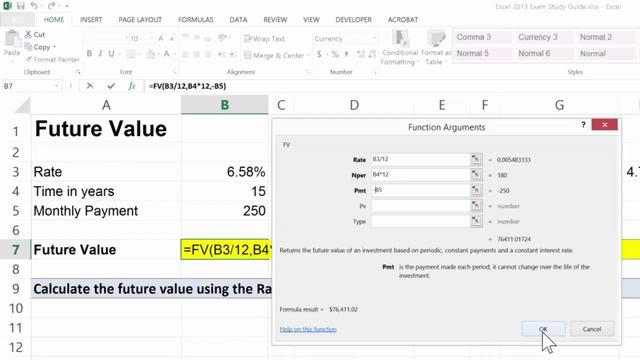Screen dimensions: 640x360
Task: Switch to the DATA ribbon tab
Action: click(x=238, y=20)
